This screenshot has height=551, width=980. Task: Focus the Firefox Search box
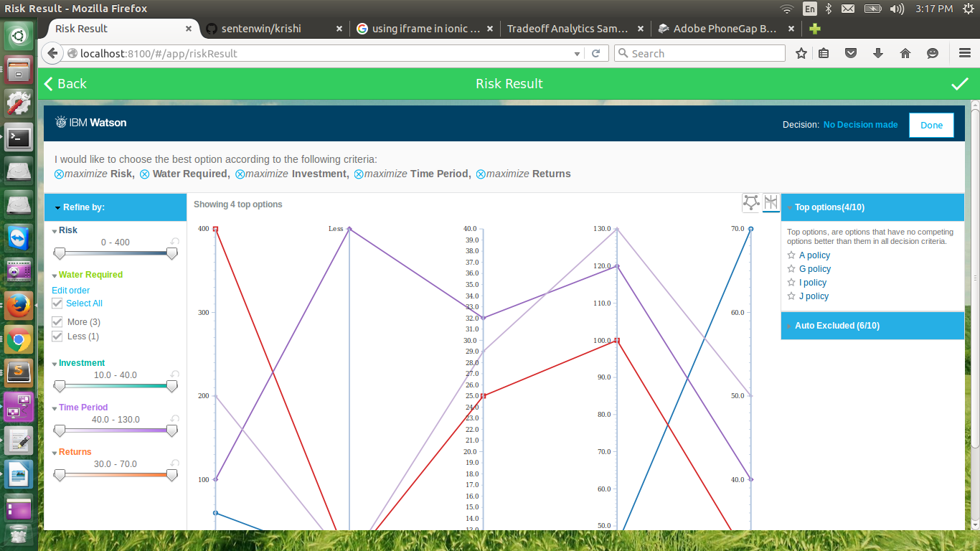(699, 53)
